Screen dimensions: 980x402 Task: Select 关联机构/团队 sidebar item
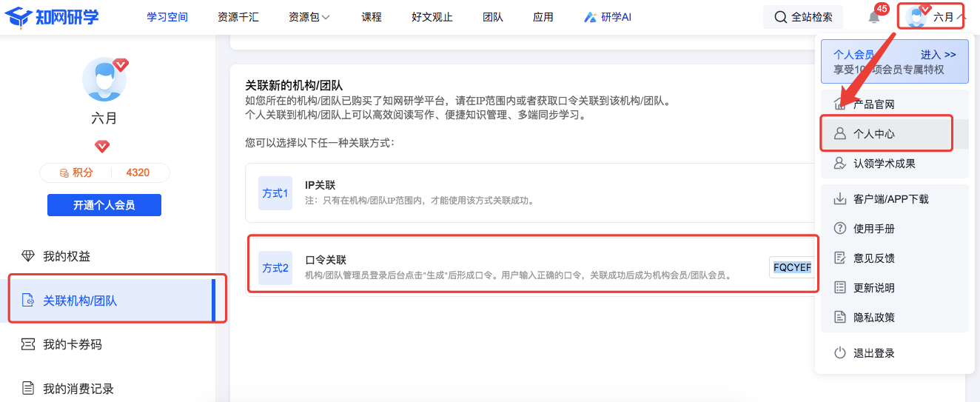[80, 301]
